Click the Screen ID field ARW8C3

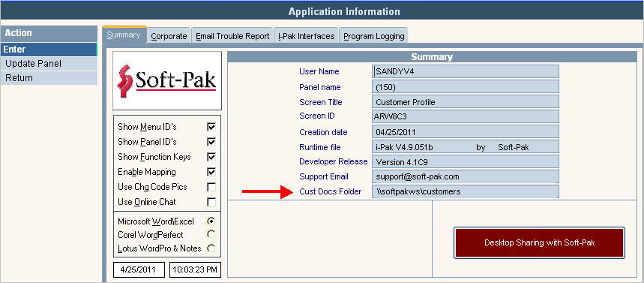click(466, 116)
